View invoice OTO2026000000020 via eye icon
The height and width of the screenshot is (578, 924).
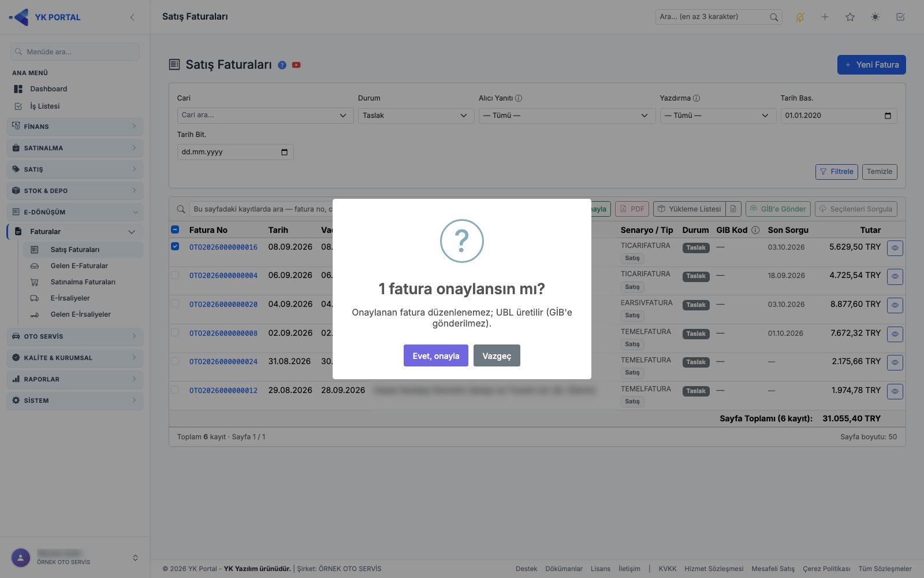(x=895, y=305)
